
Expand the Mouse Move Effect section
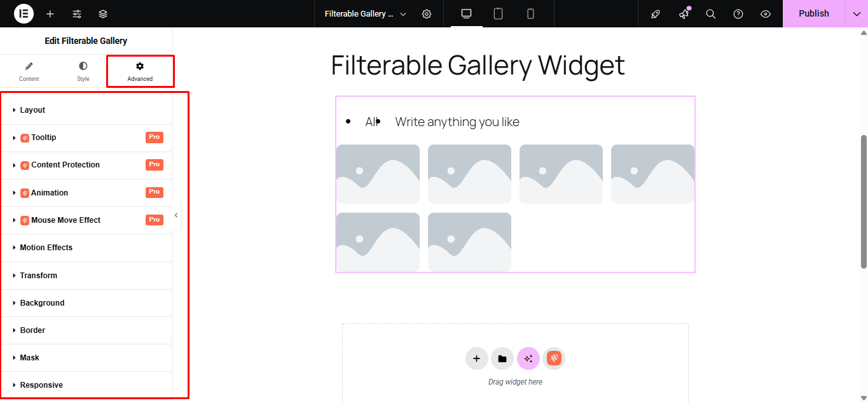tap(86, 220)
